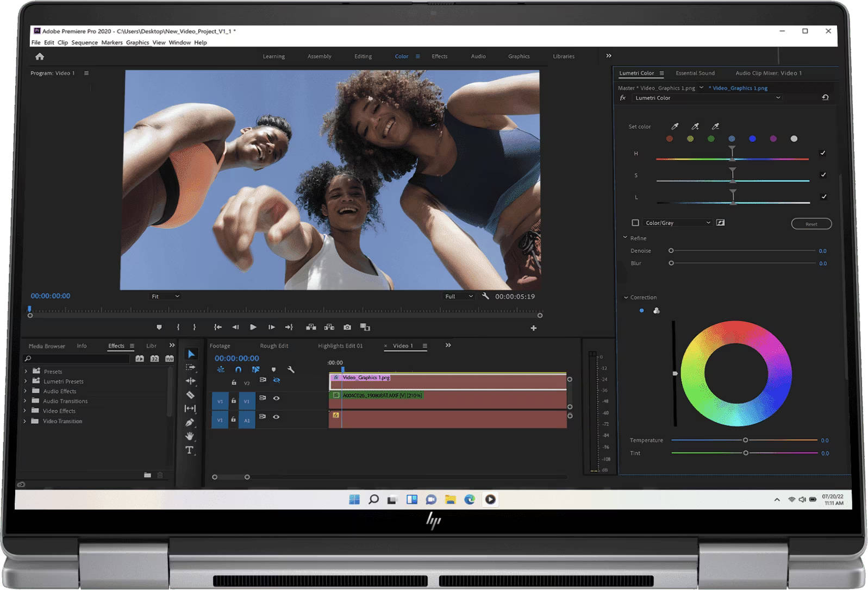Mark Out point in Program monitor
868x590 pixels.
(x=195, y=327)
